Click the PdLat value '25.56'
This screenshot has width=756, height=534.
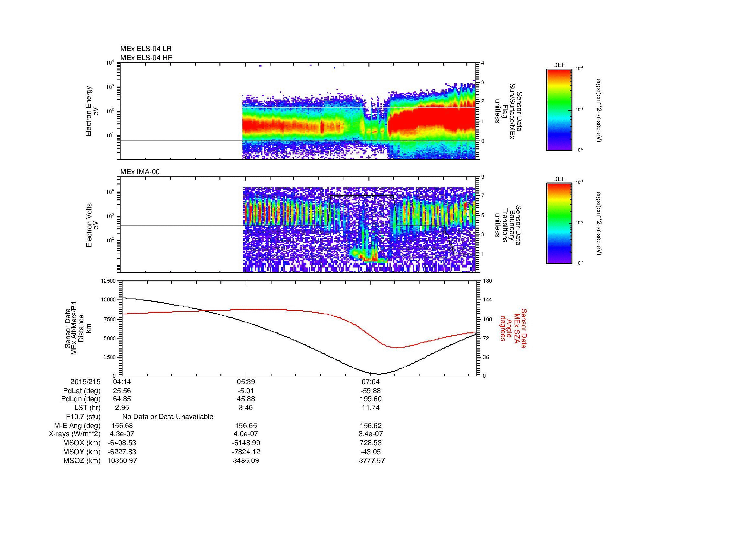122,391
